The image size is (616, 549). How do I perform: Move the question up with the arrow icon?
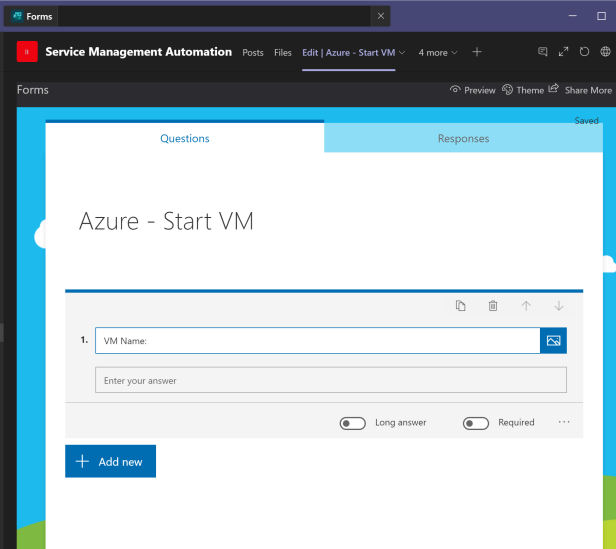(x=526, y=305)
